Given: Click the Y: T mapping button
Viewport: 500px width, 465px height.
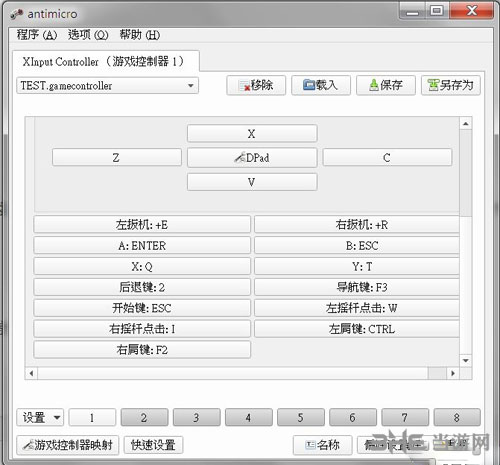Looking at the screenshot, I should (357, 266).
